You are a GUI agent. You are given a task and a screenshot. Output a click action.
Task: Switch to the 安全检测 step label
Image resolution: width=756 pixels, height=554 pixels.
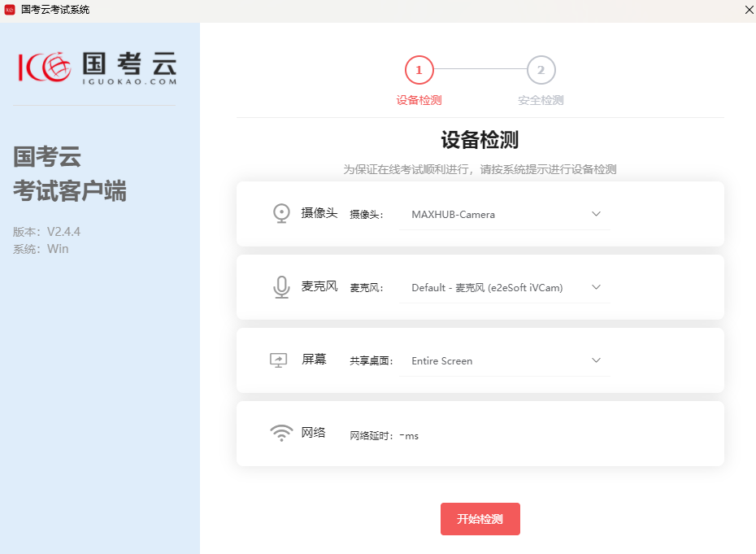[x=541, y=101]
